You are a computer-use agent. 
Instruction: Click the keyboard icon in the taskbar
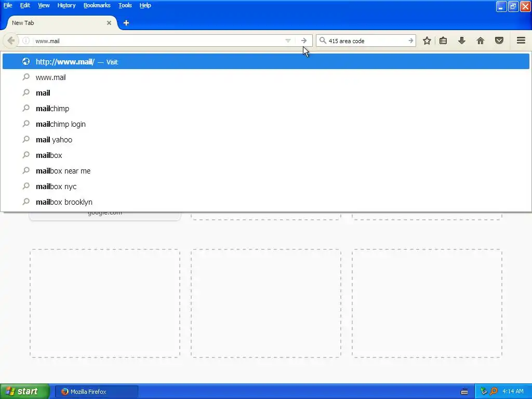pos(464,392)
